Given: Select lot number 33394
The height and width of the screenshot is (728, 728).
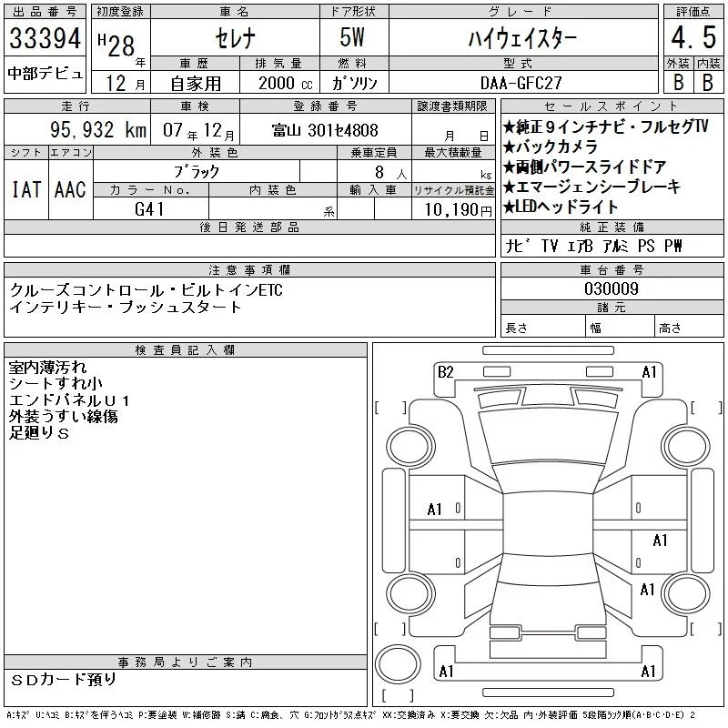Looking at the screenshot, I should point(45,37).
